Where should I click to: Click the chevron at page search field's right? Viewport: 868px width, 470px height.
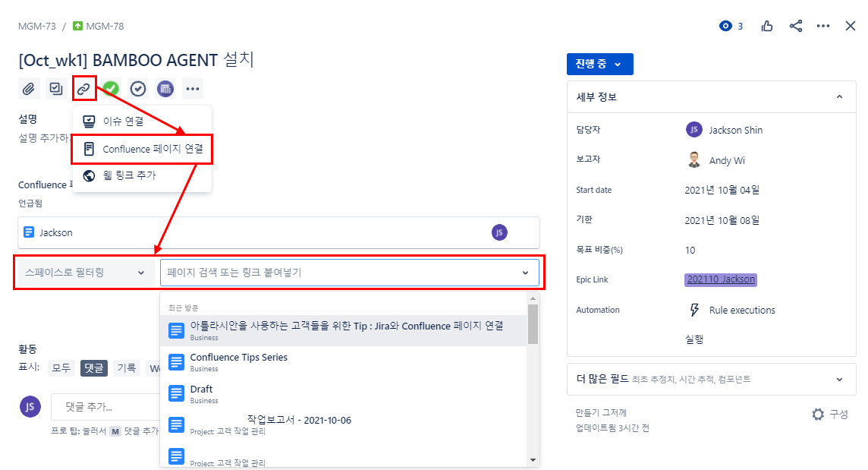[x=525, y=273]
